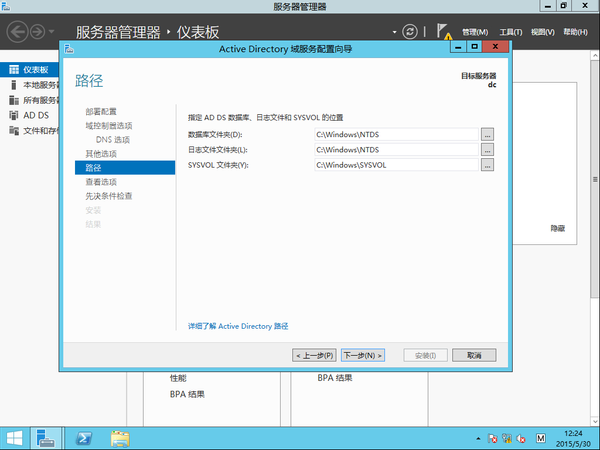Click BPA 结果 in the right dashboard tile
This screenshot has height=450, width=600.
click(x=335, y=378)
